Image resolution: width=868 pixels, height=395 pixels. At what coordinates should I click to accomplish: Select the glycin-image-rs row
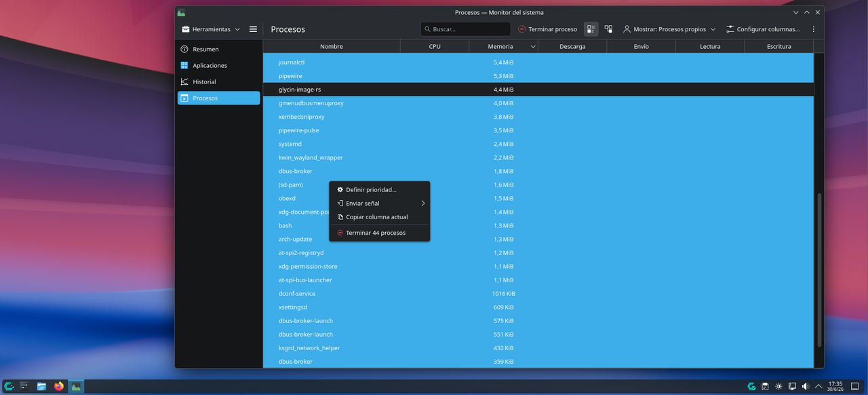(538, 90)
